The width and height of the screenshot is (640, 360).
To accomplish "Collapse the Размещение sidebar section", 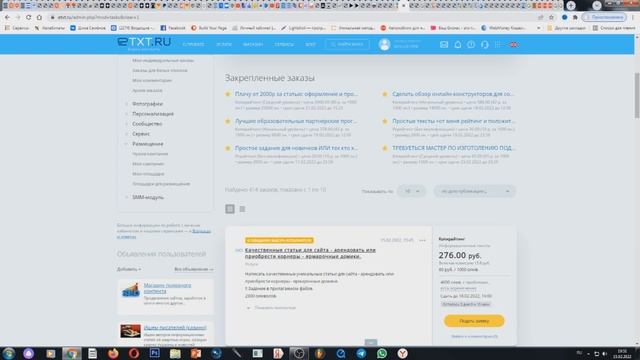I will pos(147,144).
